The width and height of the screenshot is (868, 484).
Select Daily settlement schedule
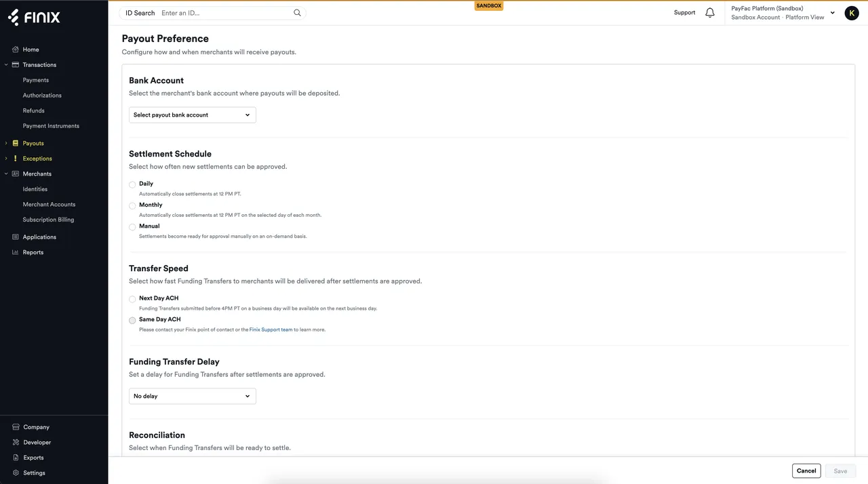click(132, 184)
